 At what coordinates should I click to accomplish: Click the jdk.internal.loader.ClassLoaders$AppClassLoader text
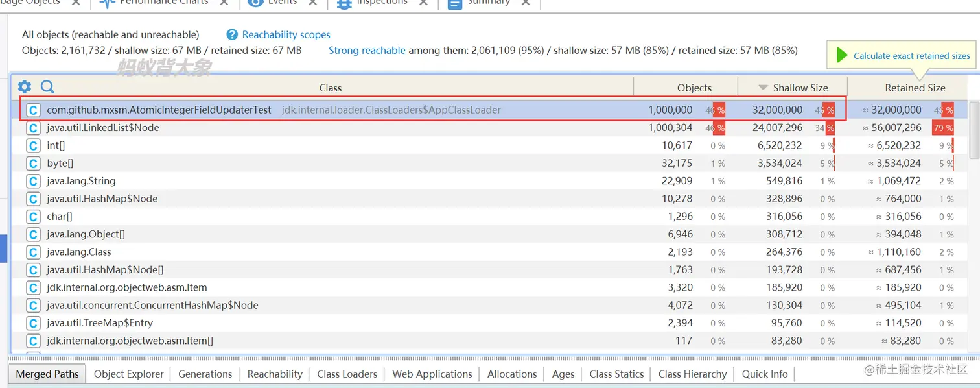(391, 110)
